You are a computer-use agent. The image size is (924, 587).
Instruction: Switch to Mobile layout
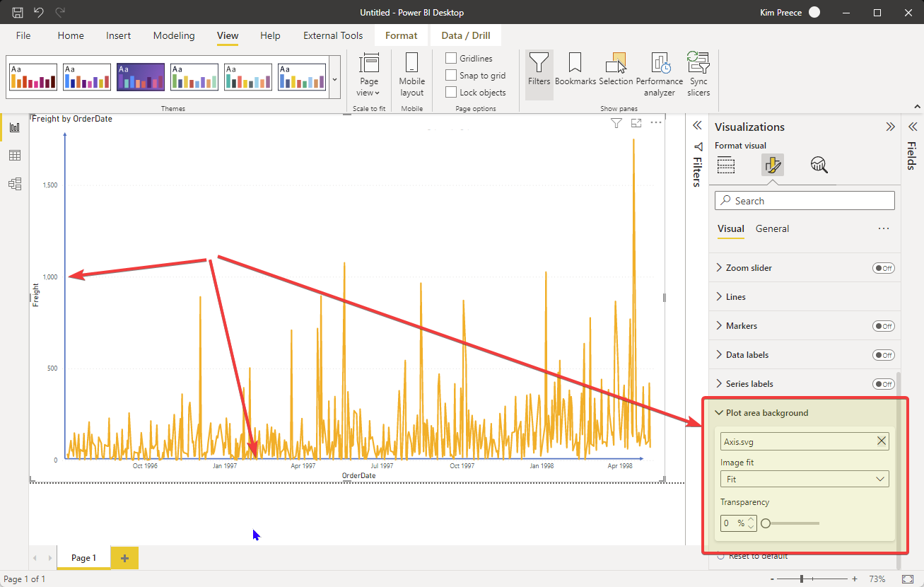click(411, 74)
